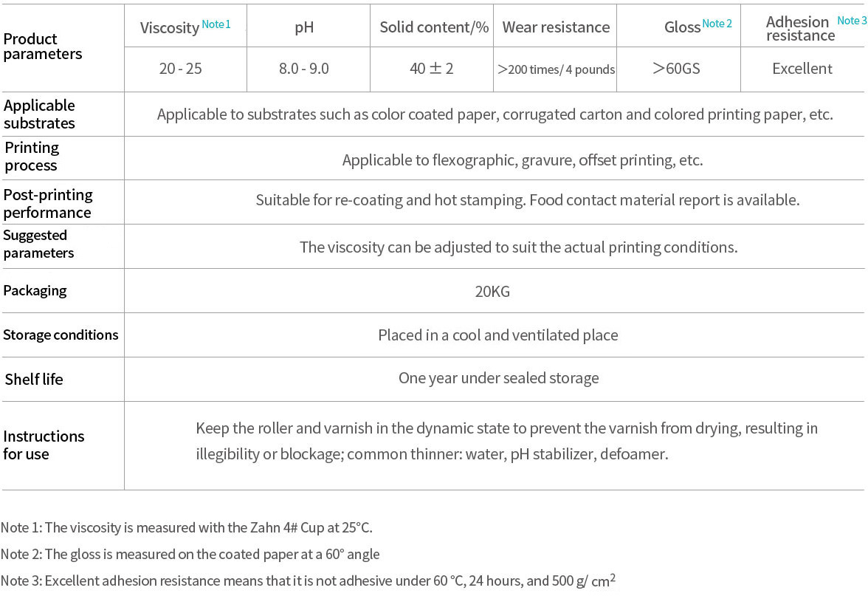868x596 pixels.
Task: Click the 20KG packaging value
Action: (x=492, y=292)
